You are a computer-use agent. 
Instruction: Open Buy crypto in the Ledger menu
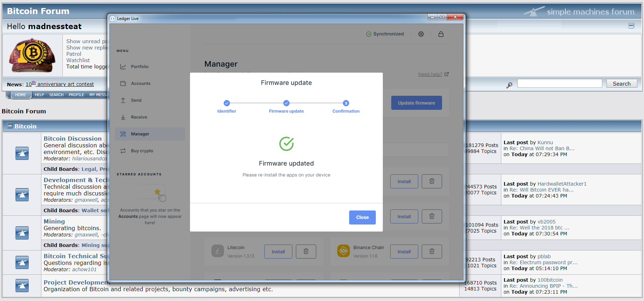click(x=150, y=151)
